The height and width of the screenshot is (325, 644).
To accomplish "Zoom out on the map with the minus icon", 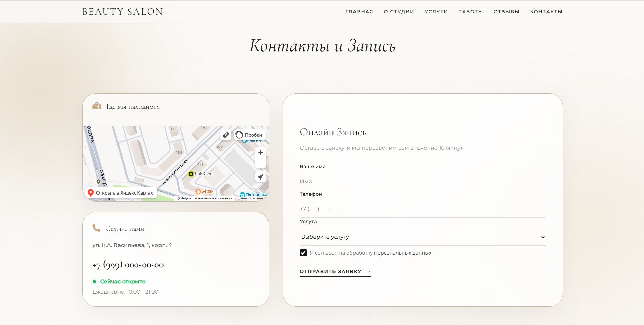I will coord(260,163).
